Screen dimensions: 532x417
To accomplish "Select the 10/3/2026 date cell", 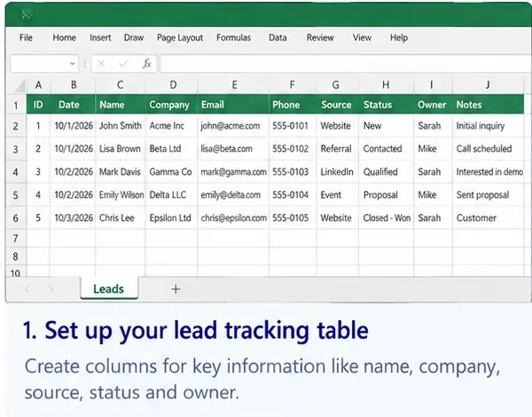I will click(73, 217).
